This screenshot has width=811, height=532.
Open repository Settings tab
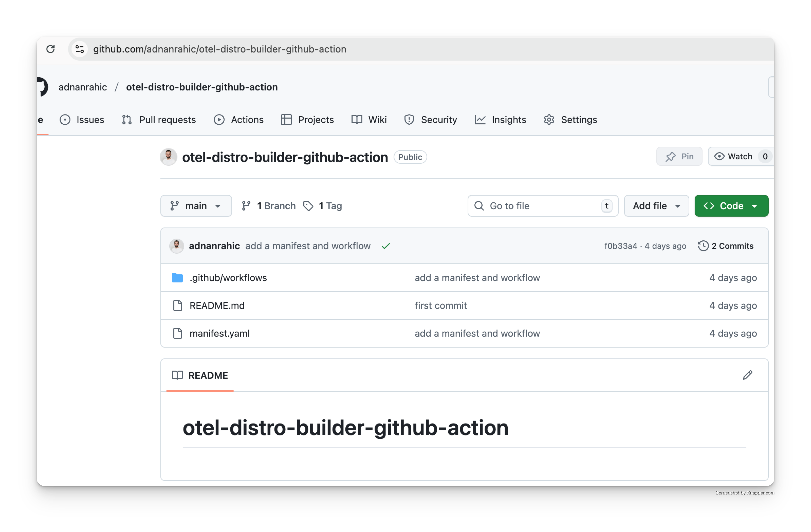(x=570, y=120)
